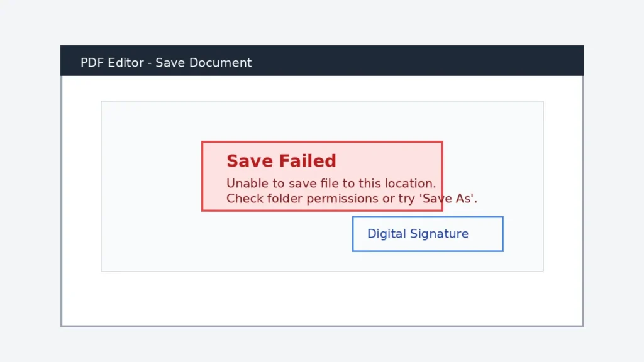Click the document preview panel
This screenshot has width=644, height=362.
click(322, 185)
